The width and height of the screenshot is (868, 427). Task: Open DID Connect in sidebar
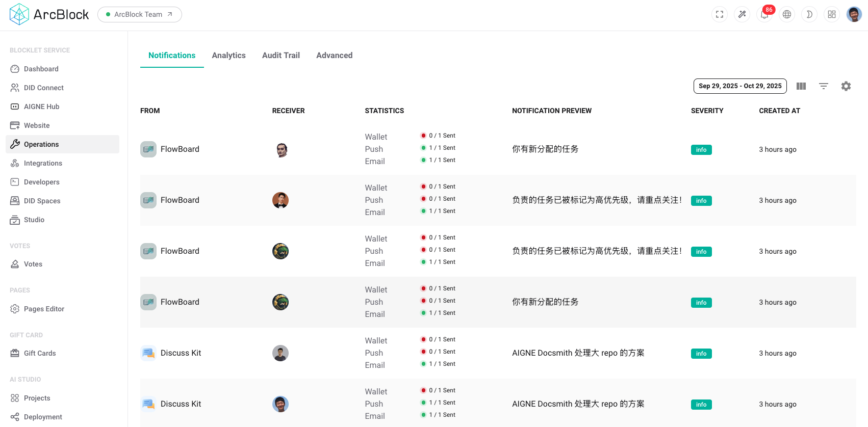(62, 88)
